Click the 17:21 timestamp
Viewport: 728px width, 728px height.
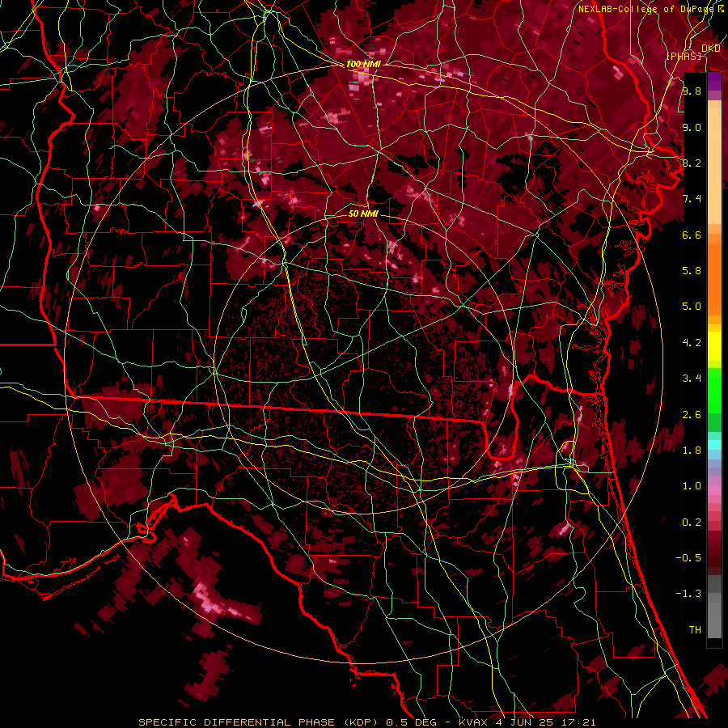coord(578,722)
